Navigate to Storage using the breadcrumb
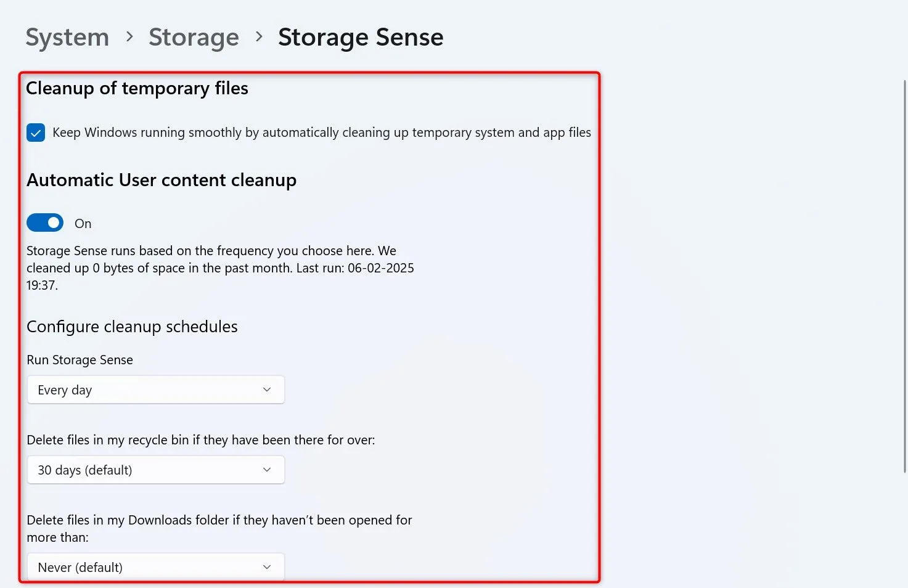 pyautogui.click(x=194, y=37)
